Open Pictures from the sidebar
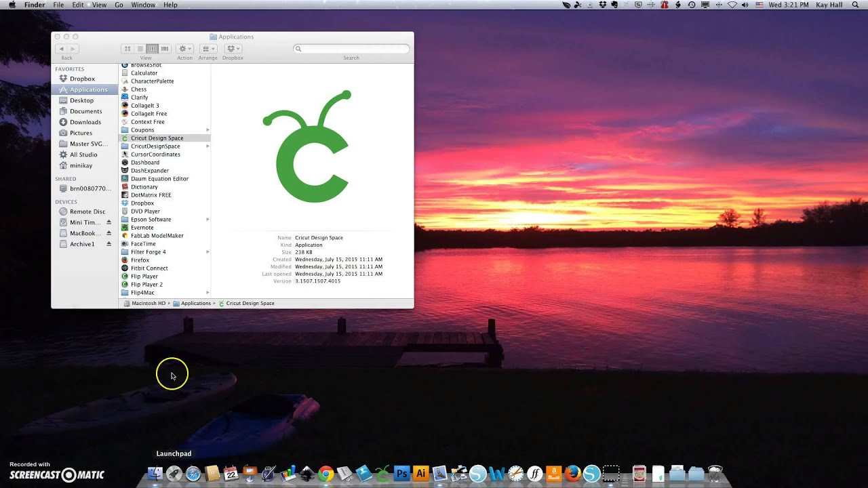The image size is (868, 488). pos(81,133)
